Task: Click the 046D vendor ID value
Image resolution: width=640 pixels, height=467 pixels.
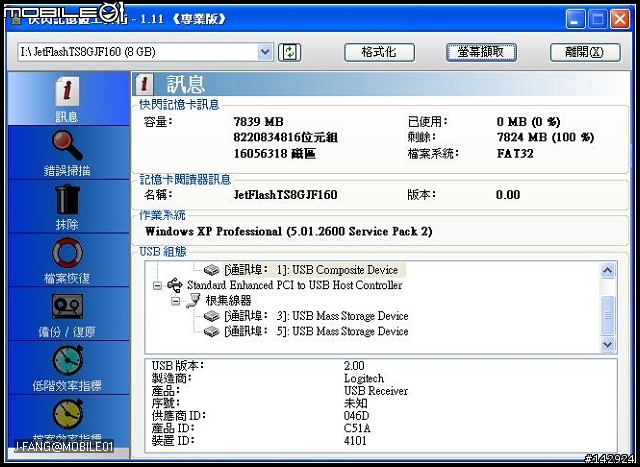Action: (x=356, y=416)
